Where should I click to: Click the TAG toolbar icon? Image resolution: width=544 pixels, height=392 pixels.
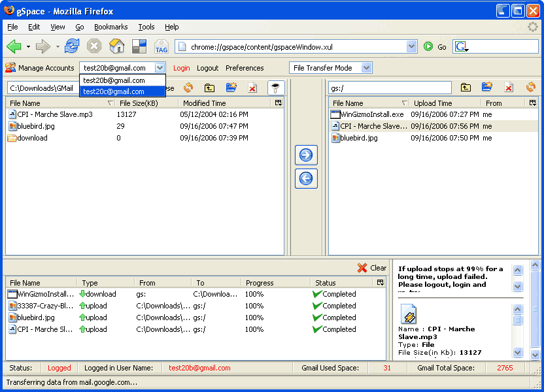161,46
